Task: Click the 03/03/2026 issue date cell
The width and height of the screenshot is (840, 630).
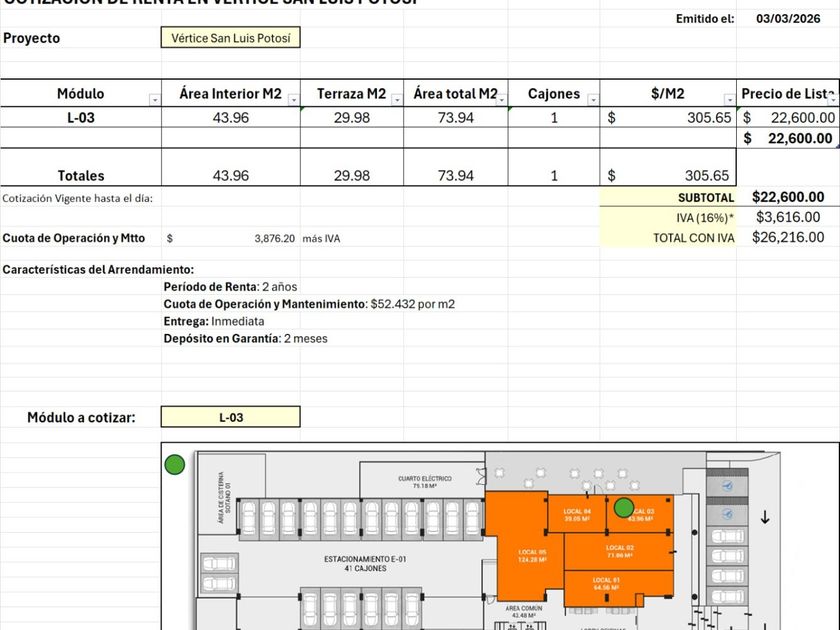Action: click(788, 19)
